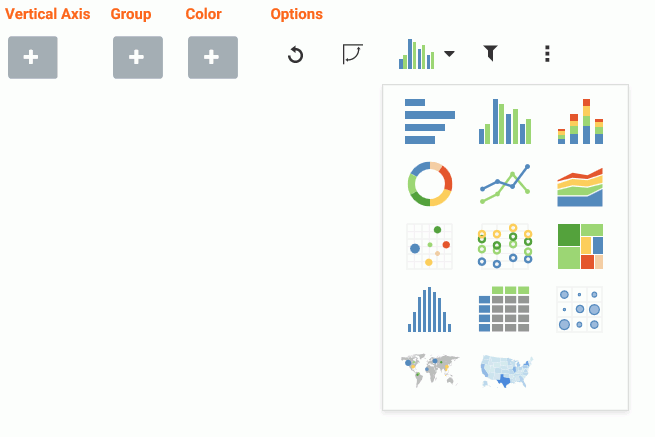The width and height of the screenshot is (655, 437).
Task: Select the bubble grid heatmap icon
Action: point(579,309)
